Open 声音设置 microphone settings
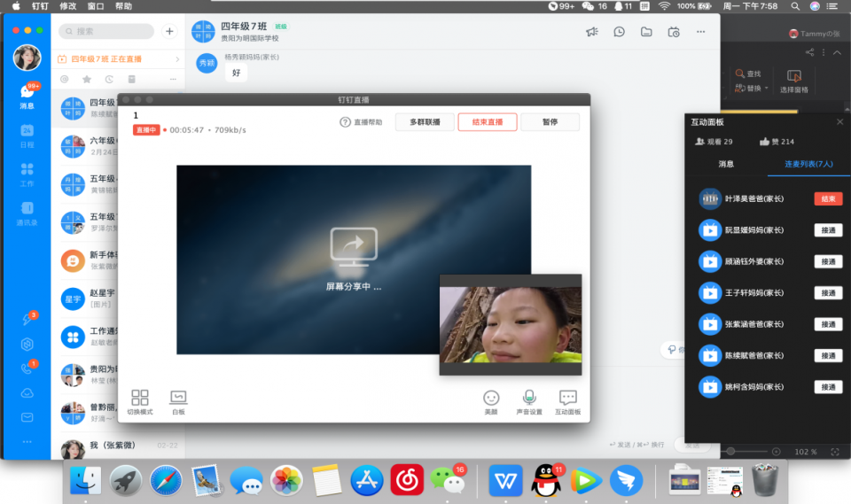This screenshot has height=504, width=851. tap(529, 399)
